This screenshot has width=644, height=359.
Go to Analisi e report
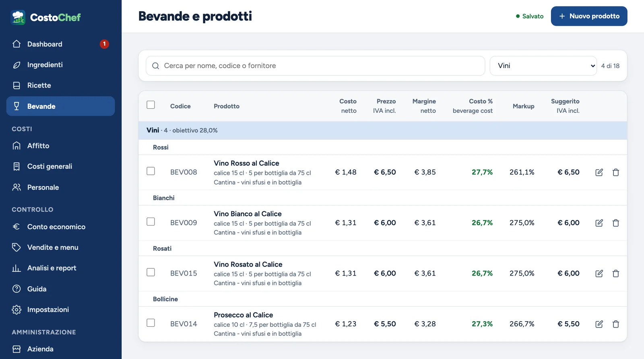(60, 268)
